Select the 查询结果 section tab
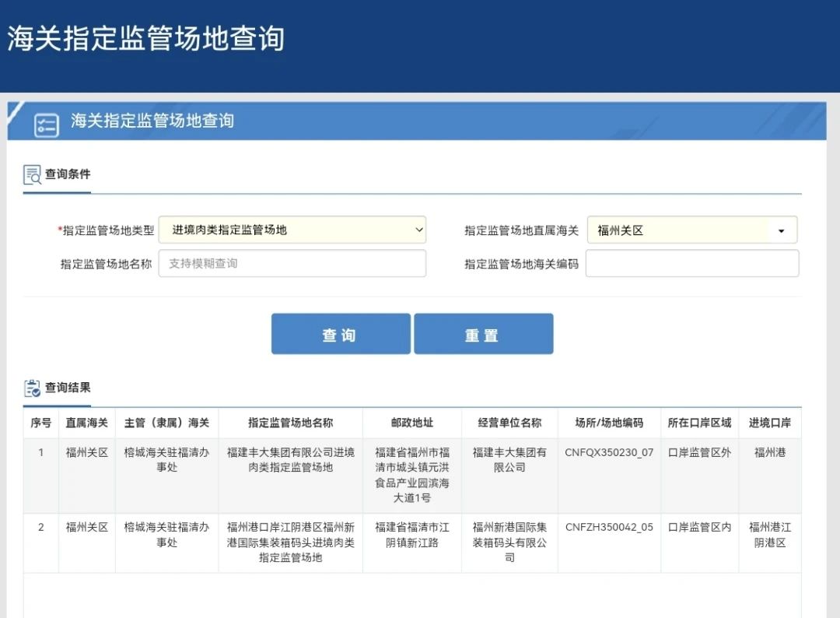840x618 pixels. point(67,388)
